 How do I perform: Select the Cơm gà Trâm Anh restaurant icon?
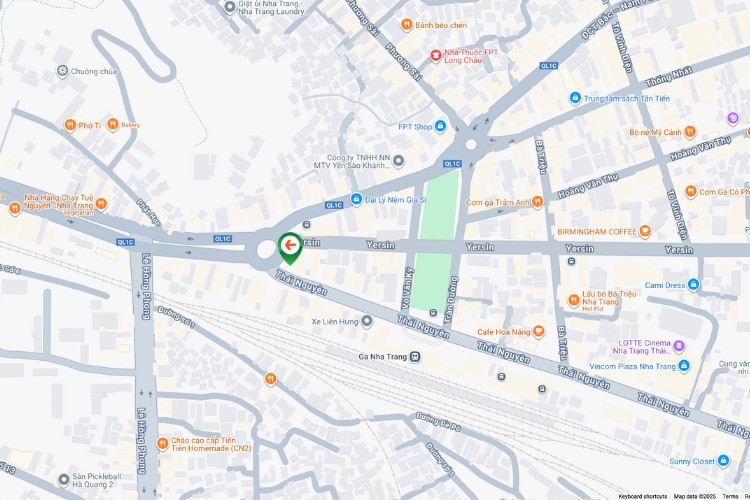pyautogui.click(x=538, y=202)
